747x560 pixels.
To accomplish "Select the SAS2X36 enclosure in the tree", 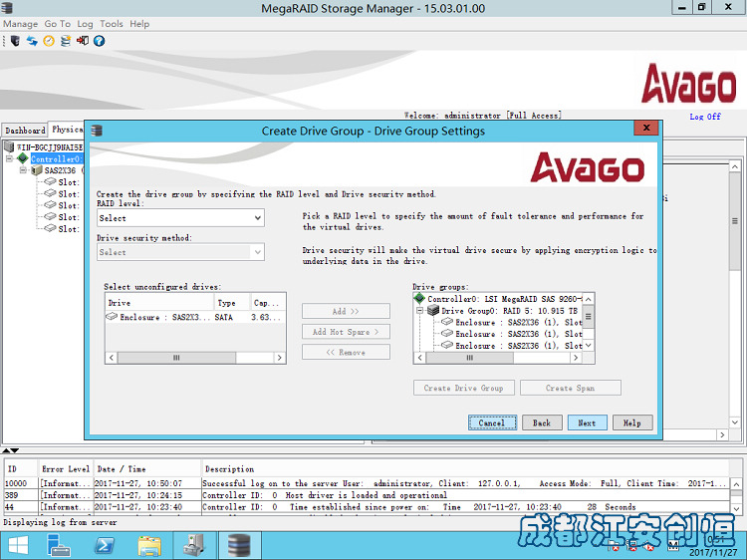I will 60,170.
